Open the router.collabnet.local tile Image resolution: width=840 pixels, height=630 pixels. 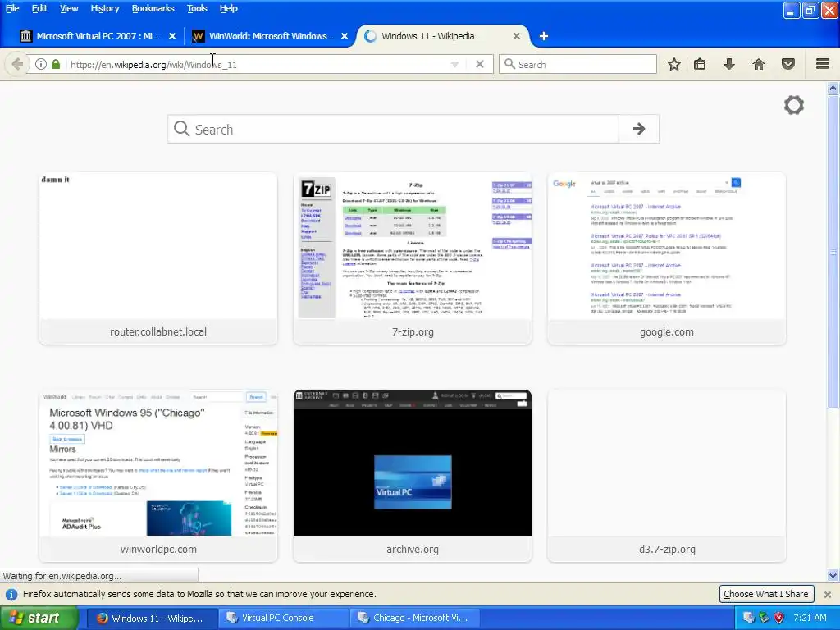pyautogui.click(x=158, y=258)
